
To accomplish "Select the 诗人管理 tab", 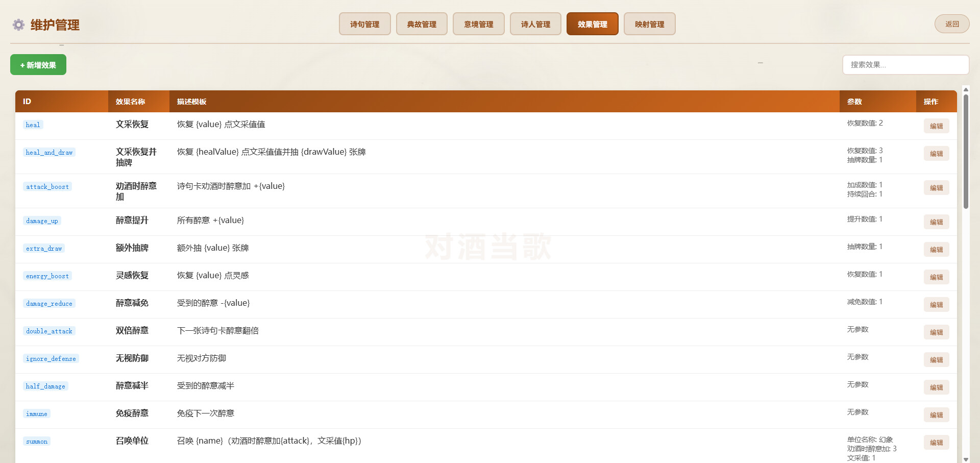I will coord(535,24).
